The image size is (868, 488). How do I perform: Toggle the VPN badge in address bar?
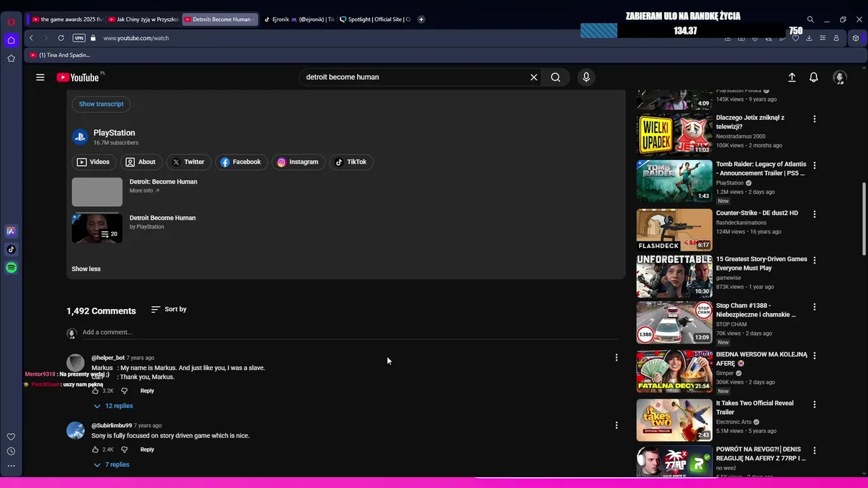click(x=79, y=38)
